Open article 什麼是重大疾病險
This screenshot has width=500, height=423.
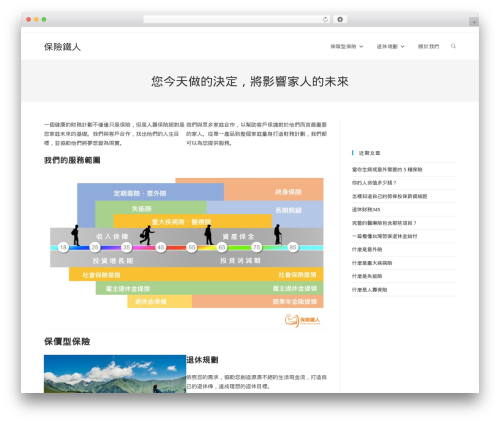pos(372,263)
